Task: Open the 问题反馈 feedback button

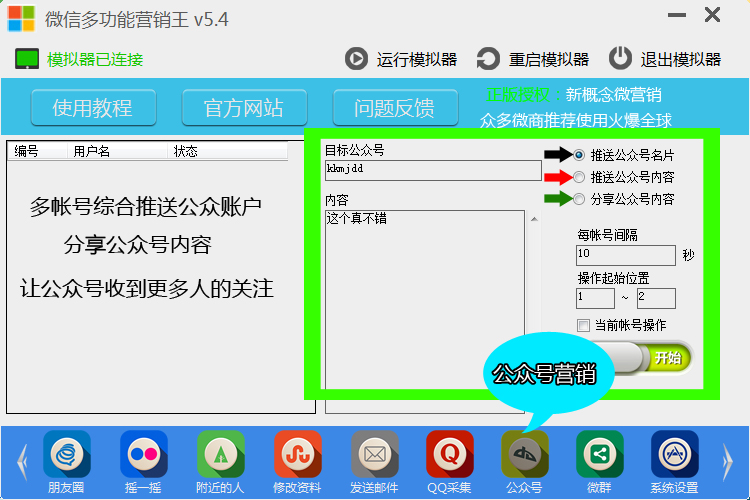Action: 395,108
